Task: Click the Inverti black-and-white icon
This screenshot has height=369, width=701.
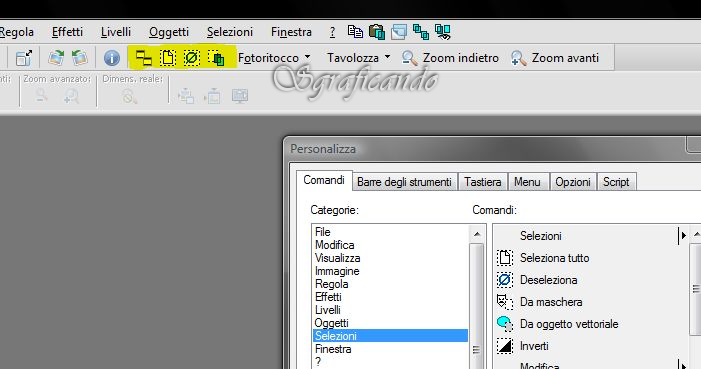Action: (505, 346)
